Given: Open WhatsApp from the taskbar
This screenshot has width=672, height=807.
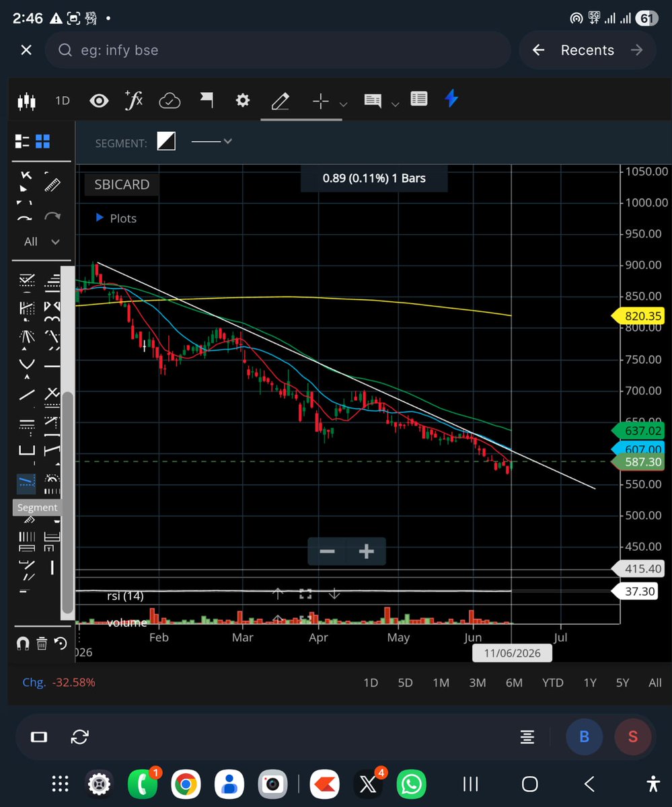Looking at the screenshot, I should point(411,783).
